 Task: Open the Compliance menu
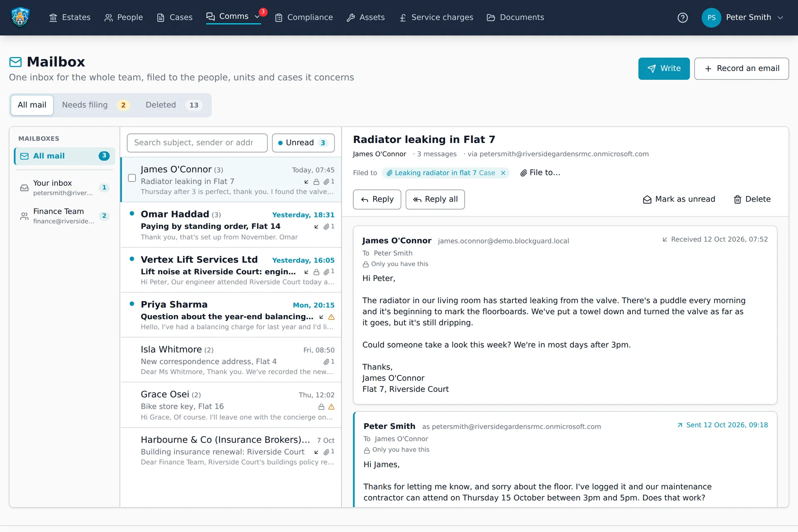[304, 17]
